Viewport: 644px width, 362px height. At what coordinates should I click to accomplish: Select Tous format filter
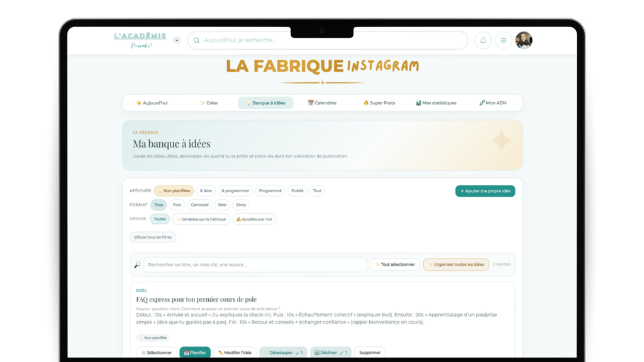158,205
